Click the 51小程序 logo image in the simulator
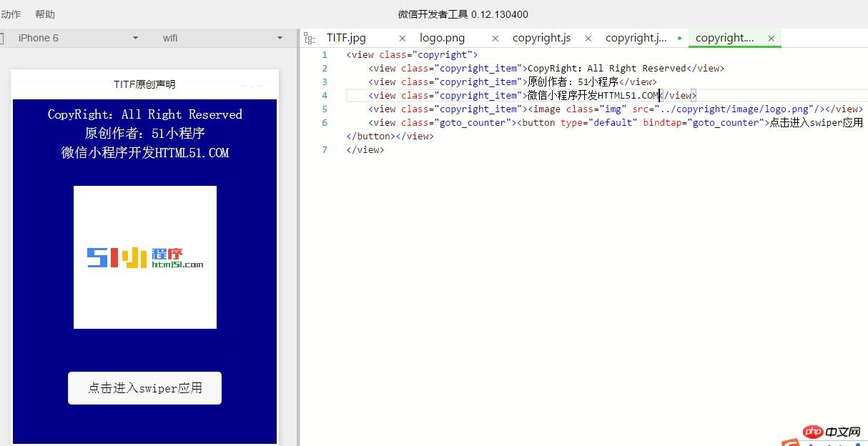 tap(144, 257)
